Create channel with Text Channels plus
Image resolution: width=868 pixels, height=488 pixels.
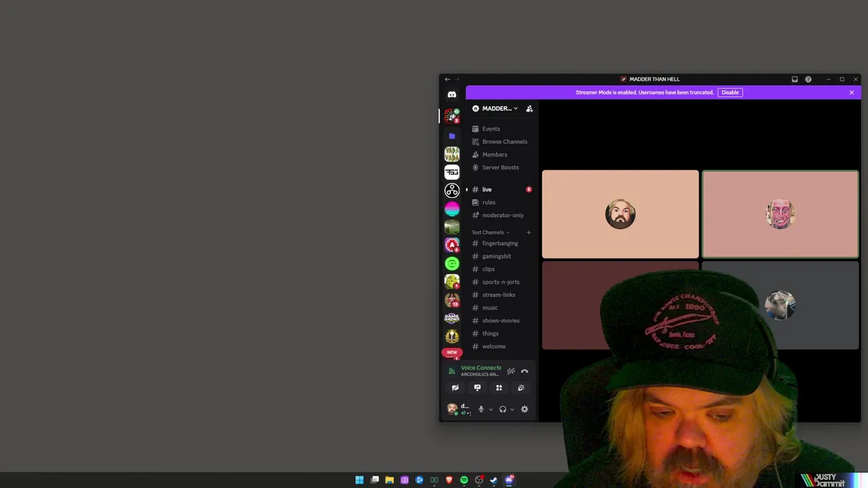tap(529, 232)
